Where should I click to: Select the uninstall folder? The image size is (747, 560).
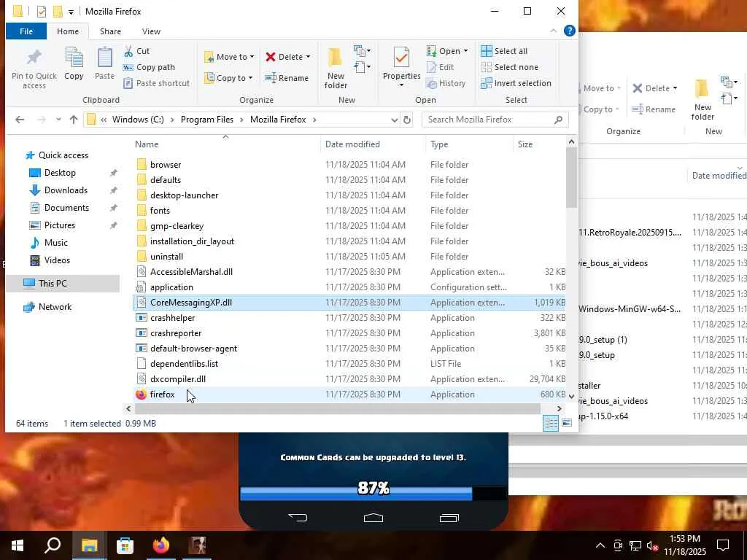coord(349,257)
